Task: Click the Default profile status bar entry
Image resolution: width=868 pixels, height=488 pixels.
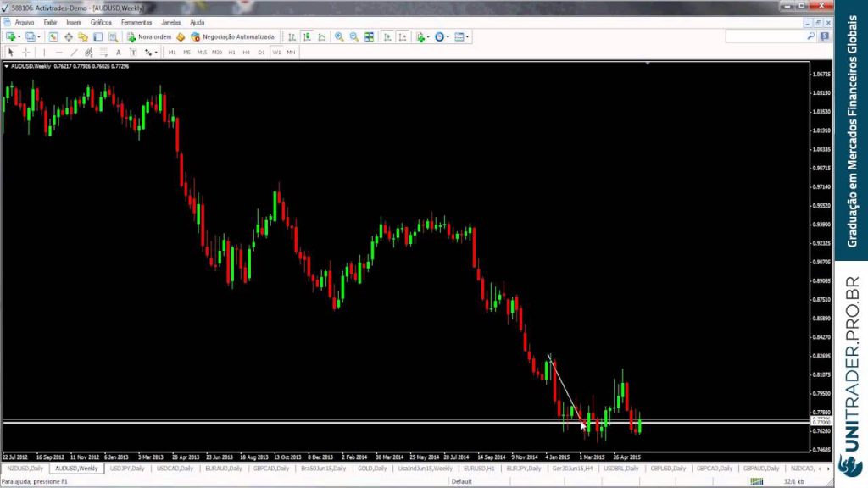Action: [x=461, y=481]
